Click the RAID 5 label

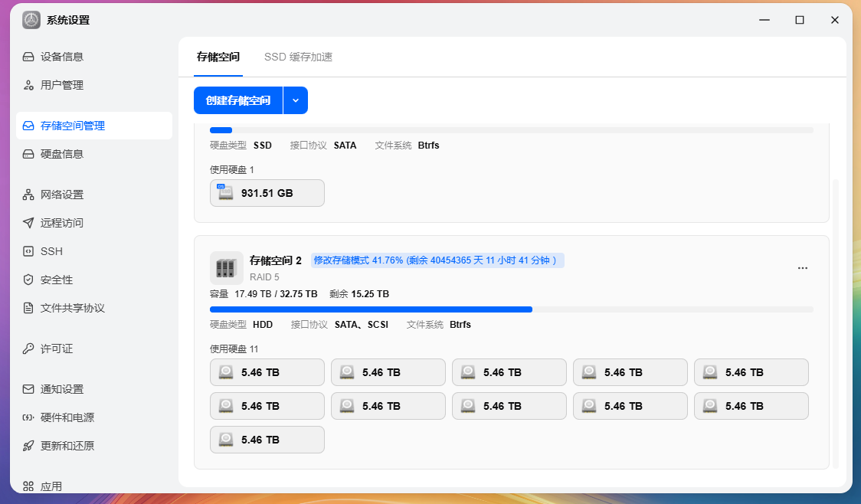pyautogui.click(x=264, y=277)
